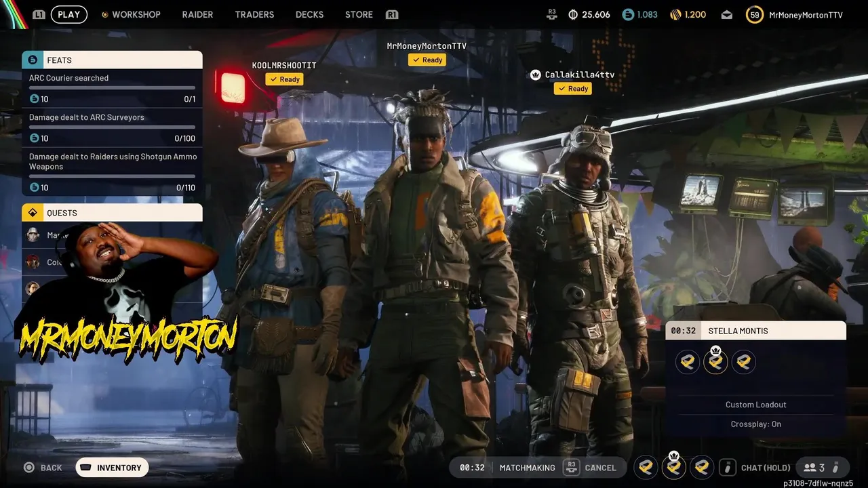The height and width of the screenshot is (488, 868).
Task: Click the rightmost squad emblem in the bottom bar
Action: pos(702,467)
